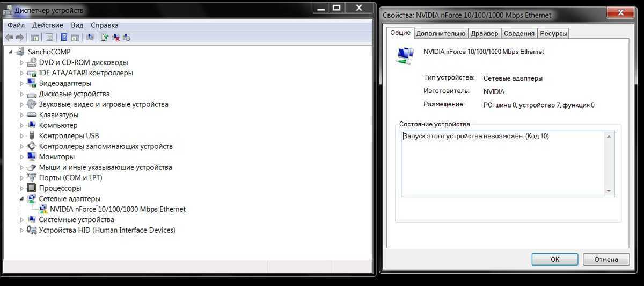644x286 pixels.
Task: Select the Системные устройства tree label
Action: [76, 219]
